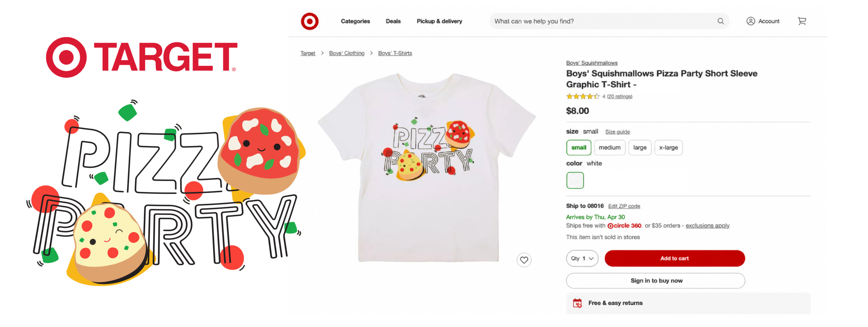
Task: Favorite the shirt with the heart icon
Action: pyautogui.click(x=524, y=260)
